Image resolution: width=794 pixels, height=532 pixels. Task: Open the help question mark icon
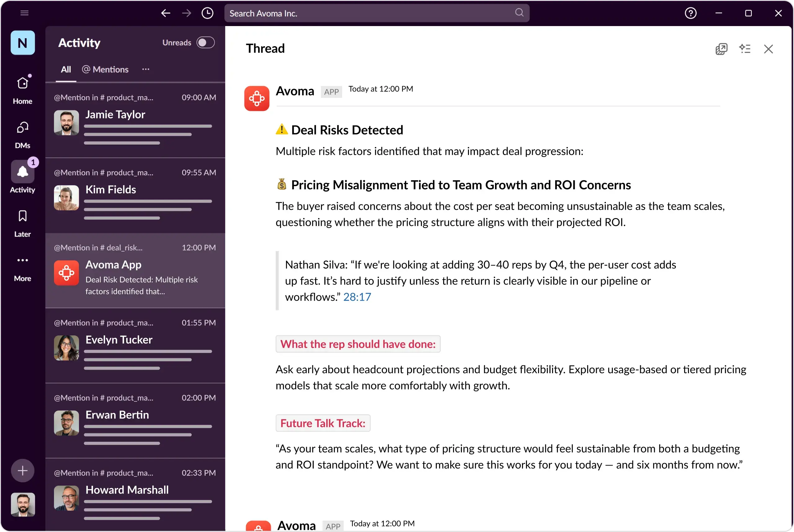point(690,13)
